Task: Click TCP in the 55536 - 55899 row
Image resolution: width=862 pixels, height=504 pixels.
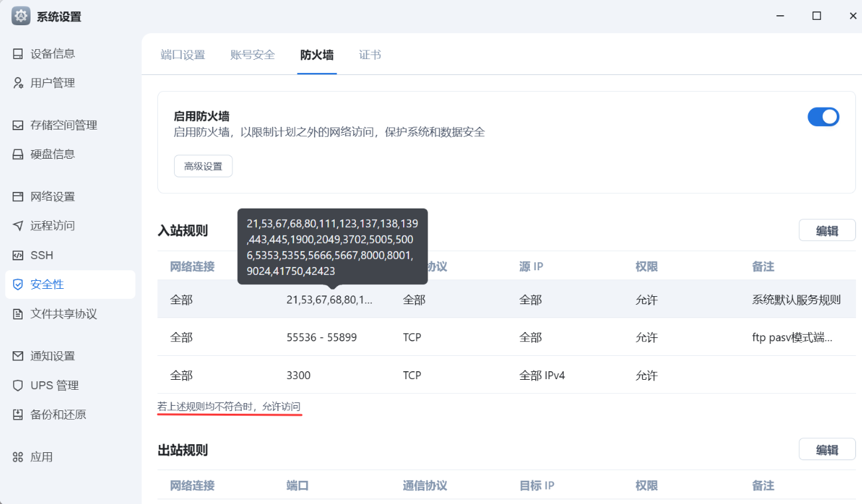Action: click(x=412, y=337)
